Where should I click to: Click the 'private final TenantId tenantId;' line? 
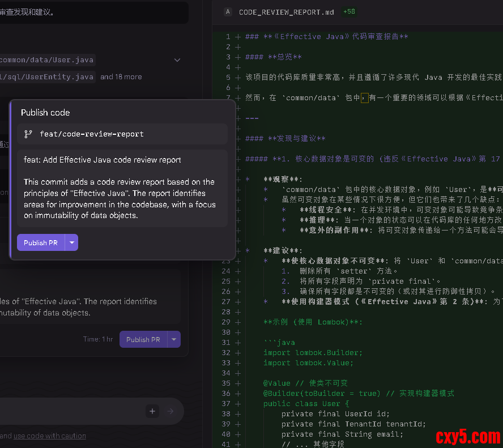coord(353,424)
